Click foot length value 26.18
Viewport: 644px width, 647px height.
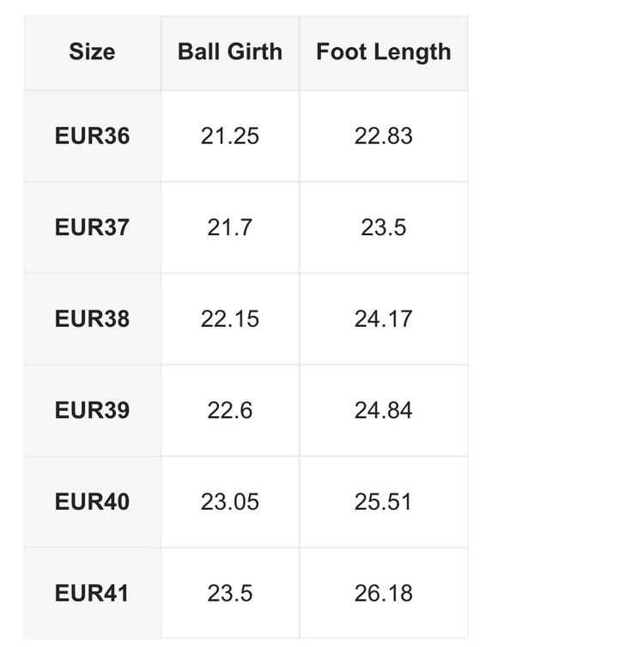point(383,594)
